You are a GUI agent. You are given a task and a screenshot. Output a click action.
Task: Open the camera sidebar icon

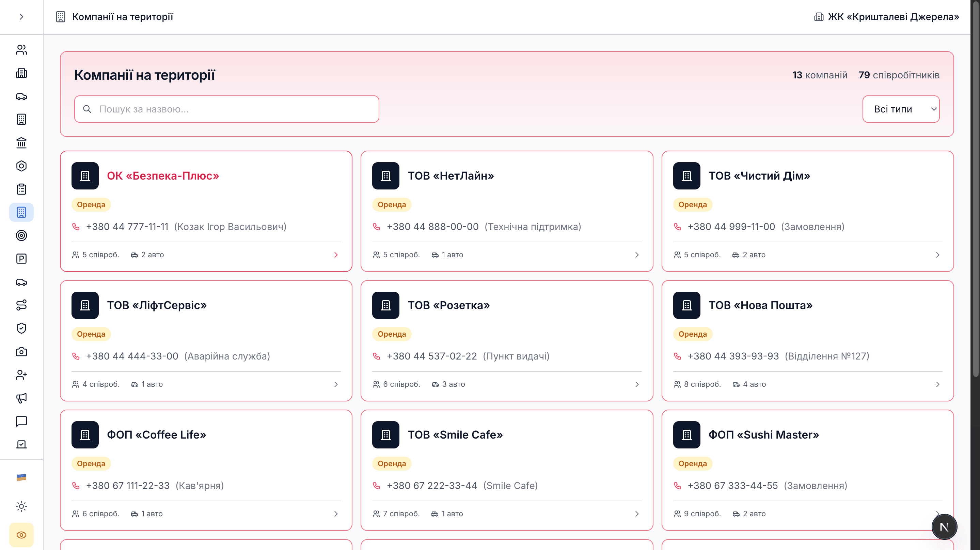21,352
